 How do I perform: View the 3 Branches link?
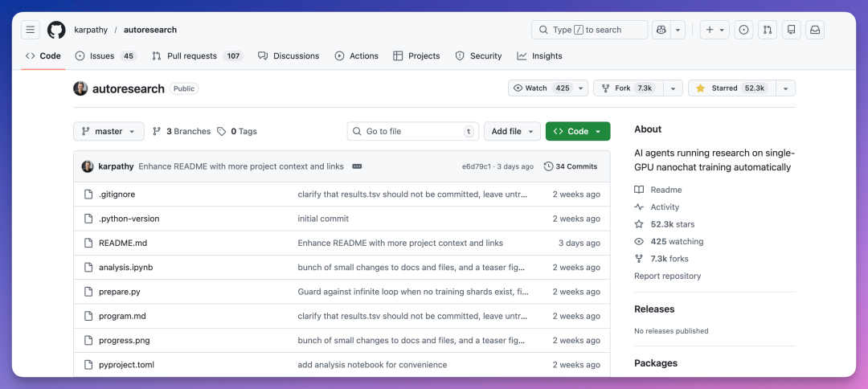pos(182,131)
